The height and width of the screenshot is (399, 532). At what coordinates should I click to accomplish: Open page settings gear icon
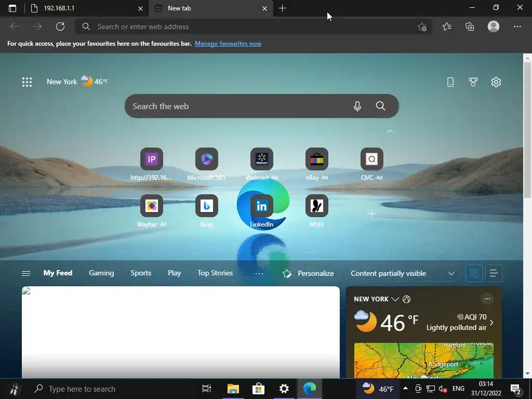(496, 82)
